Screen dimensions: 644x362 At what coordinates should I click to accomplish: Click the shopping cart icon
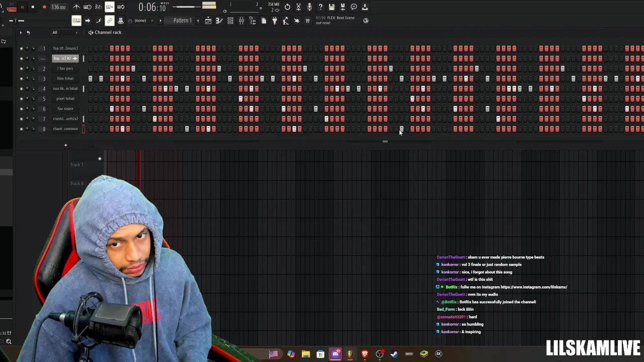pos(307,21)
